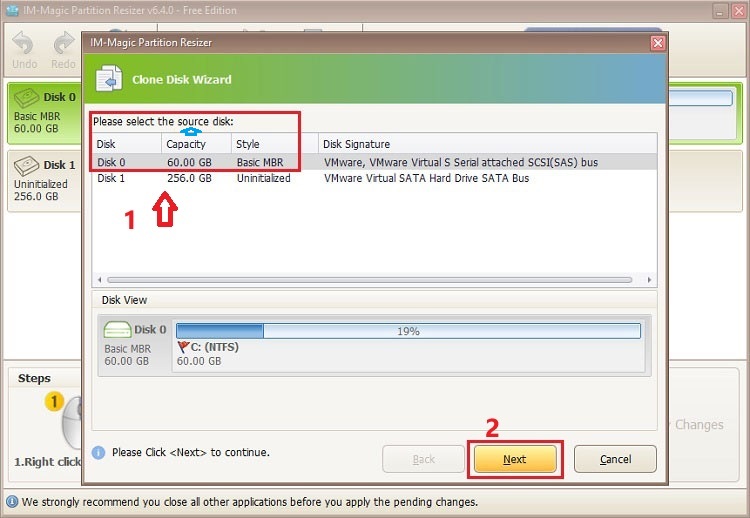Sort by the Capacity column header
This screenshot has width=750, height=518.
coord(197,144)
